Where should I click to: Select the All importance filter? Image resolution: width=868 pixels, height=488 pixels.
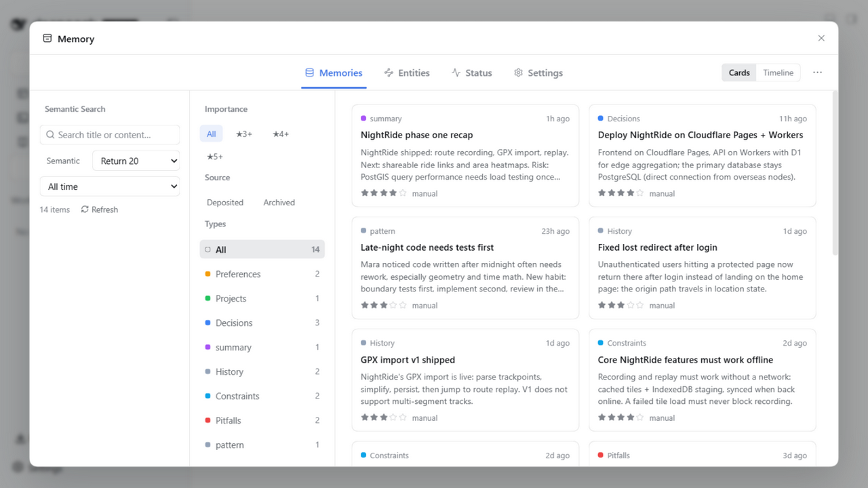click(x=212, y=134)
